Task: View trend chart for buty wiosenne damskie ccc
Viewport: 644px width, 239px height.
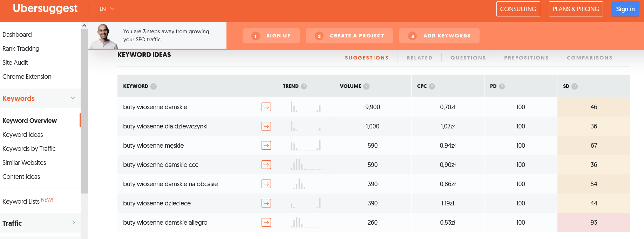Action: (306, 164)
